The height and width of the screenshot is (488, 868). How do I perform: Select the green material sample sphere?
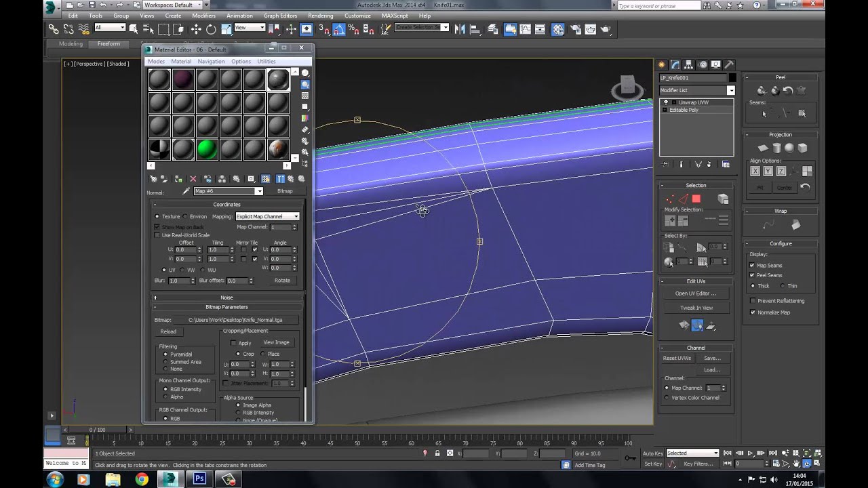click(207, 149)
